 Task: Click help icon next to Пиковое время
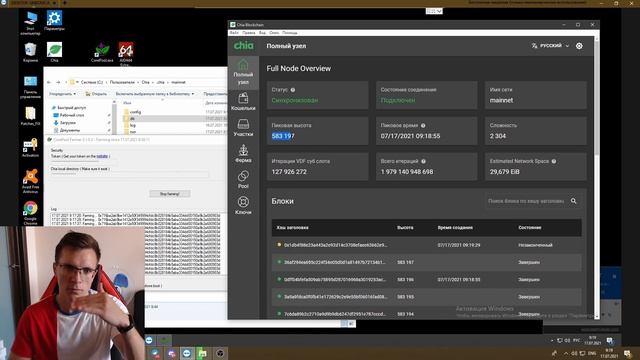(423, 126)
